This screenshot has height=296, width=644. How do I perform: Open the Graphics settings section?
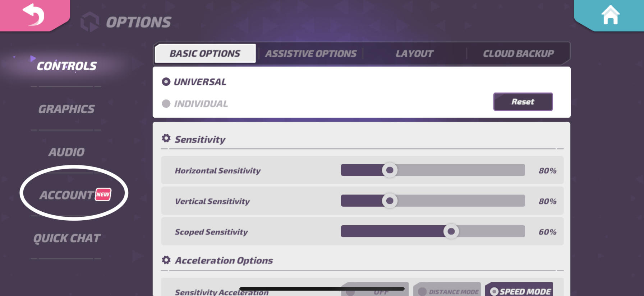pos(66,109)
